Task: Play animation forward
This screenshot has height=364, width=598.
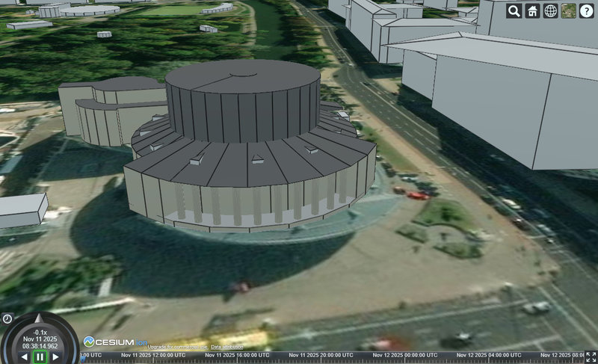Action: point(55,357)
